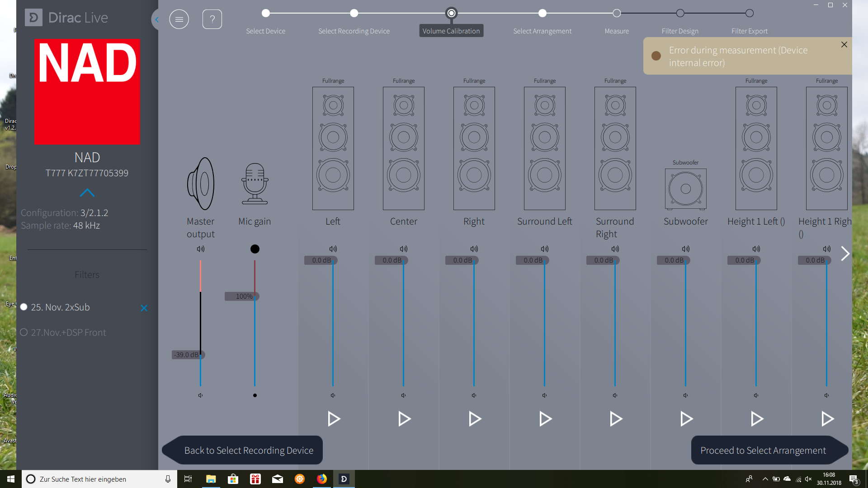Viewport: 868px width, 488px height.
Task: Click large dot above Mic gain slider
Action: [x=255, y=249]
